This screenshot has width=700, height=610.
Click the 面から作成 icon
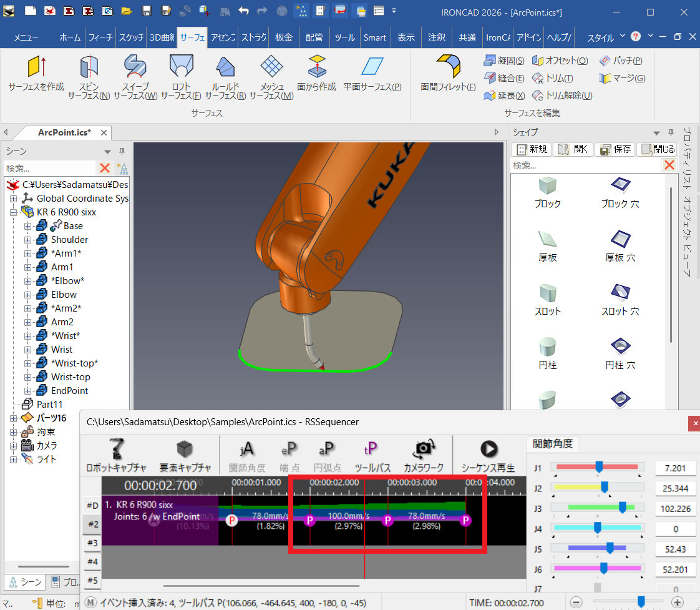point(316,73)
